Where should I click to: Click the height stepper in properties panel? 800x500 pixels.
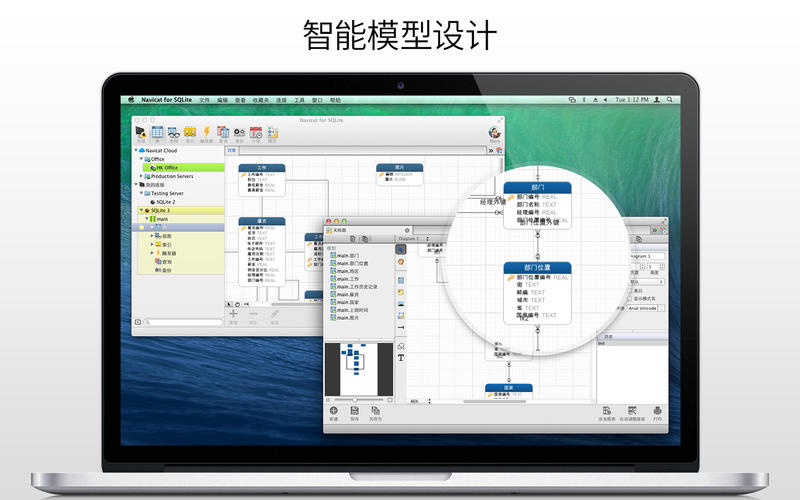click(x=662, y=267)
